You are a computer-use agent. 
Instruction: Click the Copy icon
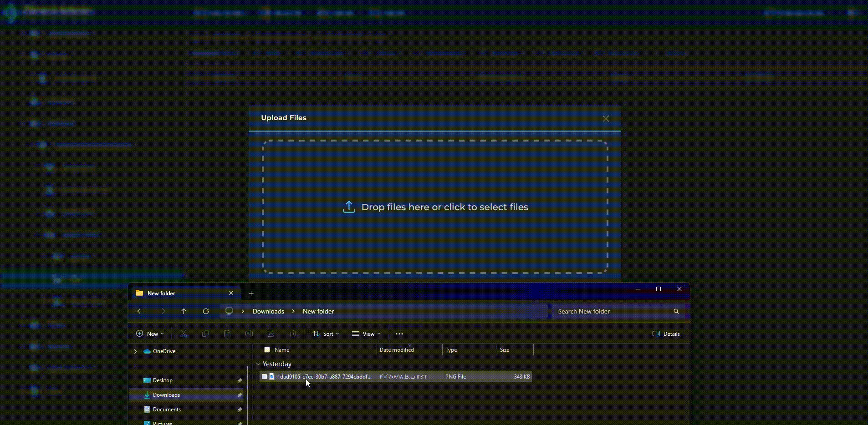click(205, 334)
